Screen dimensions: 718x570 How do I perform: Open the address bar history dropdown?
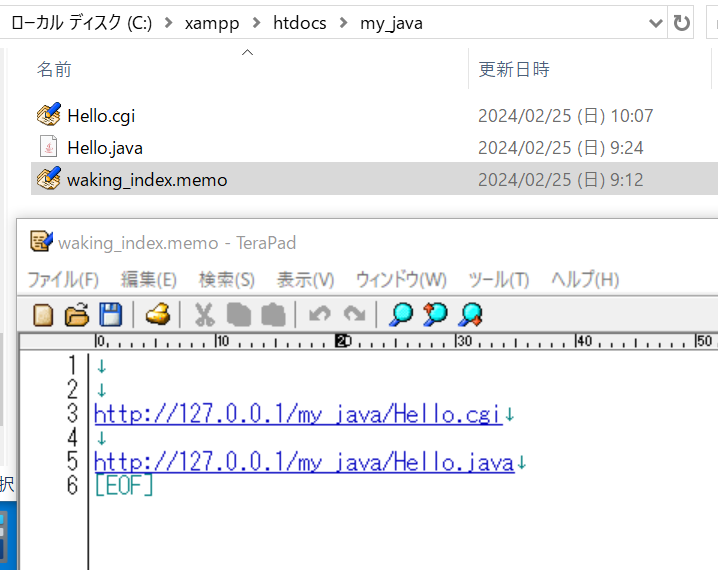656,22
